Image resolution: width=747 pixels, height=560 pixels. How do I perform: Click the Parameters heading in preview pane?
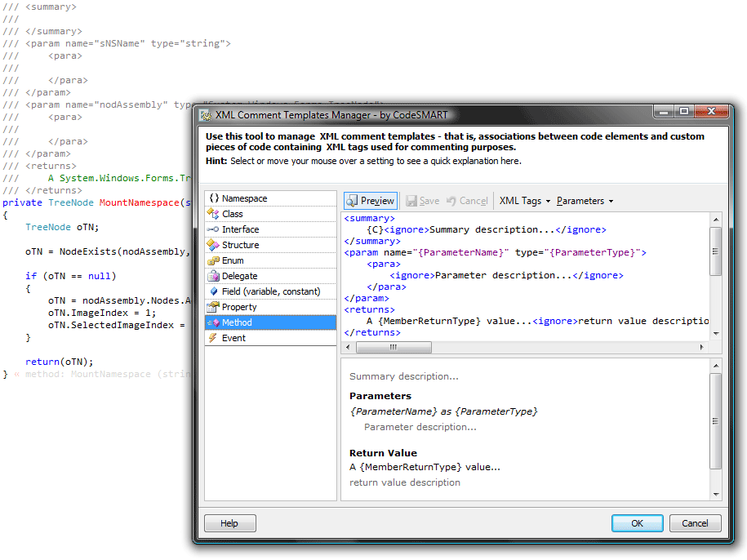pos(380,396)
